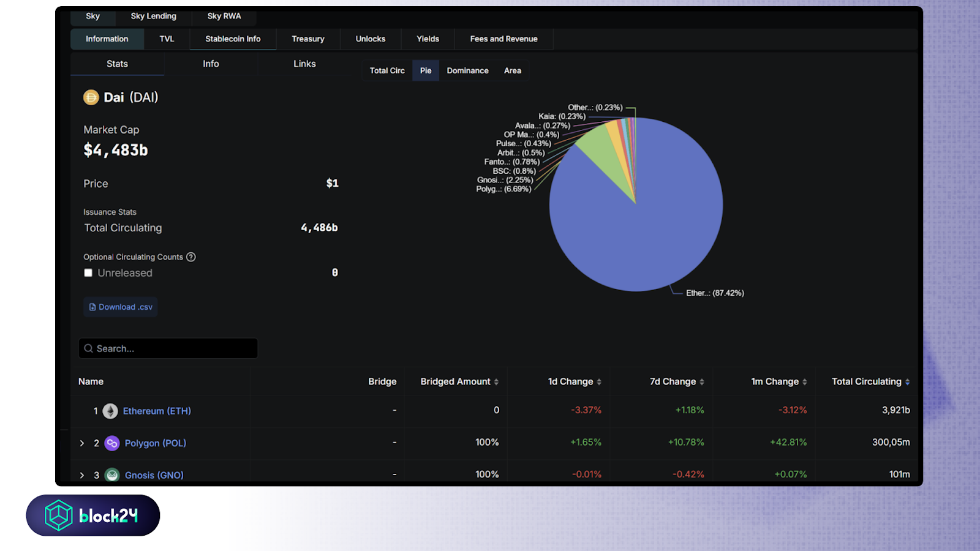Open the Treasury tab
Screen dimensions: 980x551
[x=308, y=39]
